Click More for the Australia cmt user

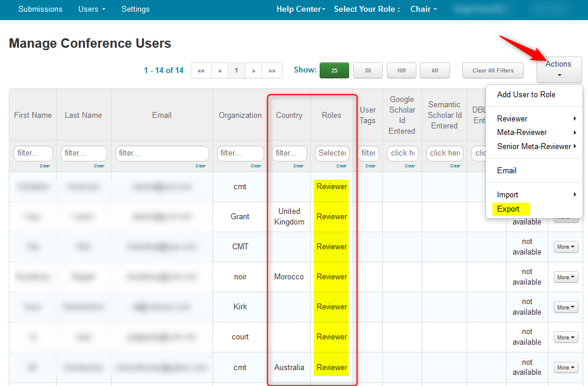(565, 367)
